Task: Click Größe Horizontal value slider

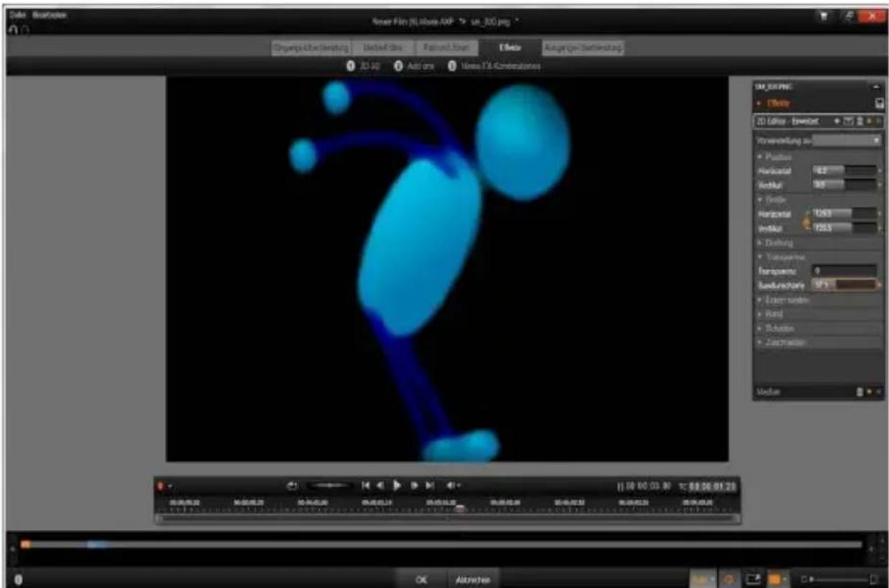Action: click(x=844, y=213)
